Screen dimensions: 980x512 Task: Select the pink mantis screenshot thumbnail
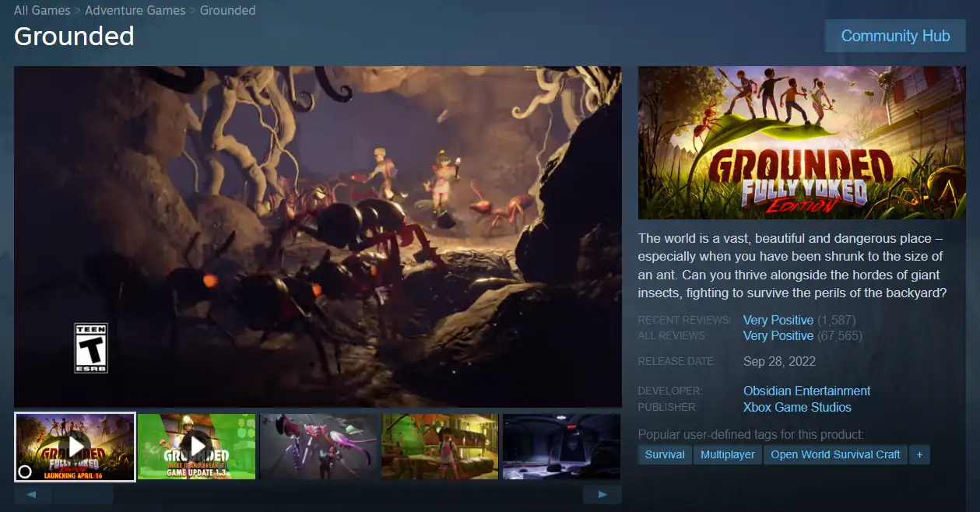coord(319,447)
